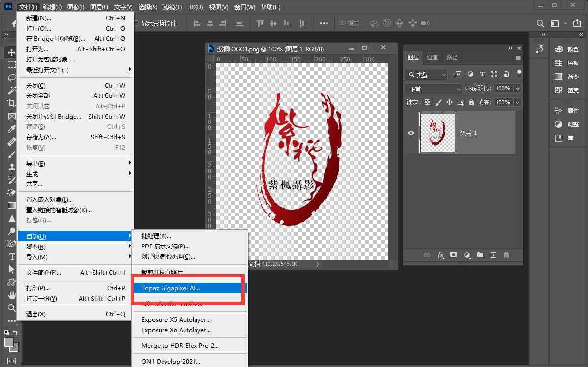Expand the 生成 submenu
Image resolution: width=588 pixels, height=367 pixels.
point(76,174)
